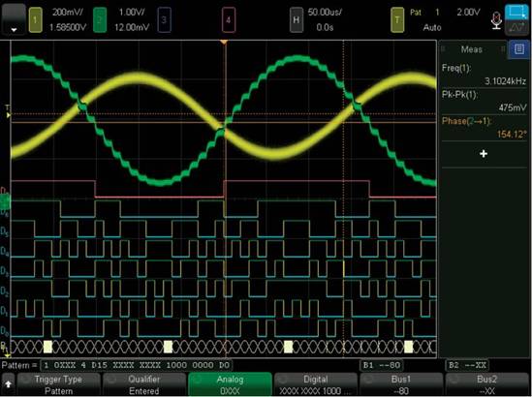Image resolution: width=532 pixels, height=397 pixels.
Task: Select the channel 2 green badge
Action: point(100,20)
